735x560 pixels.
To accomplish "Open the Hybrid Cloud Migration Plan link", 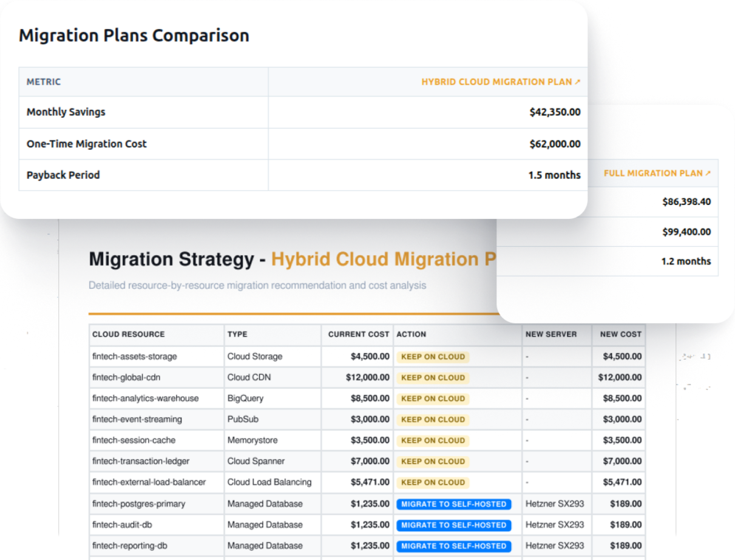I will click(501, 82).
